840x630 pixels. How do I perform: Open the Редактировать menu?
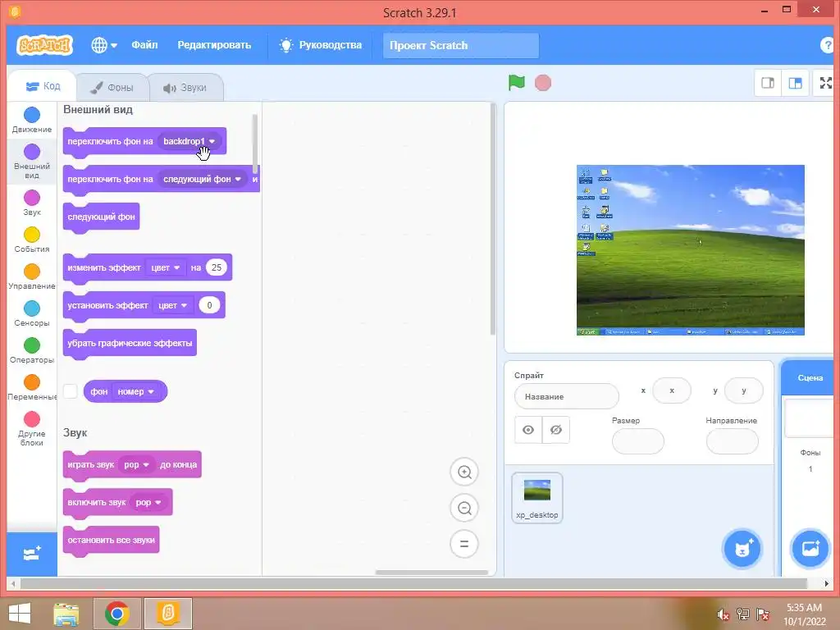tap(214, 45)
